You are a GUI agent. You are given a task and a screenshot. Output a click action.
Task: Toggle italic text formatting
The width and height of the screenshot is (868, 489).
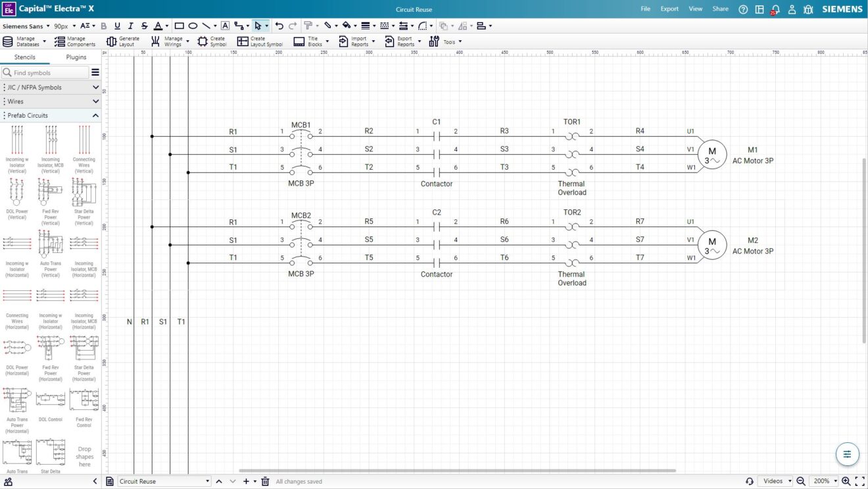[x=130, y=25]
